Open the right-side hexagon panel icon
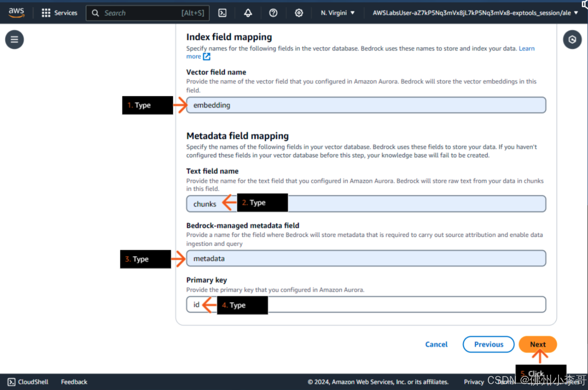The image size is (588, 390). point(572,40)
